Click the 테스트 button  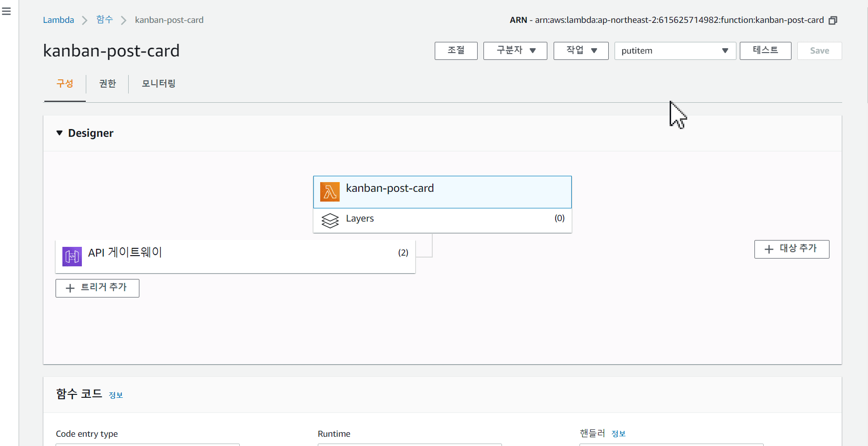[765, 51]
